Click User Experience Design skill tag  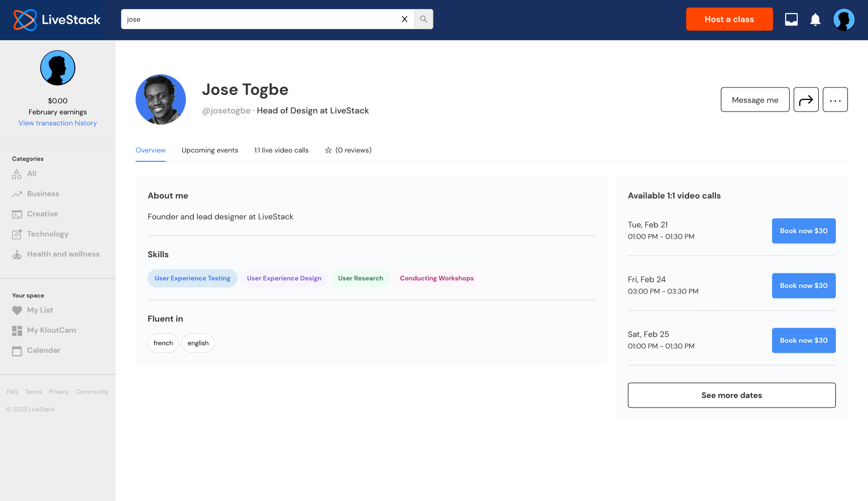284,278
